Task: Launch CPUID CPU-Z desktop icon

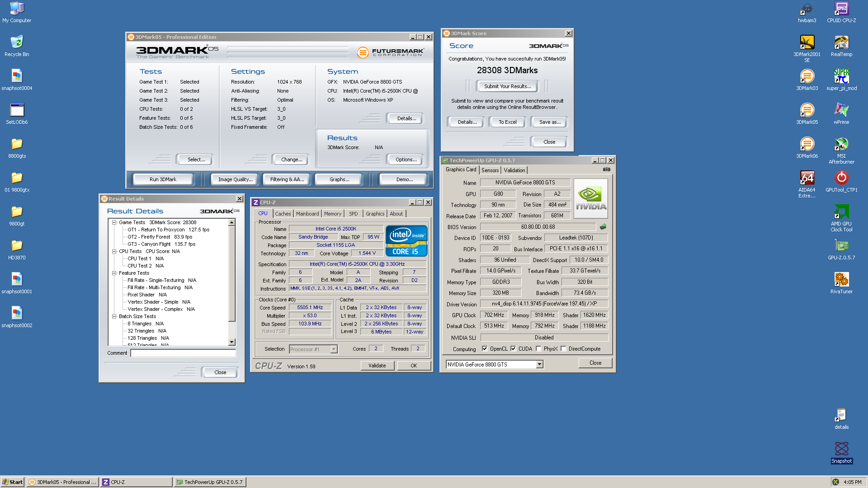Action: 841,12
